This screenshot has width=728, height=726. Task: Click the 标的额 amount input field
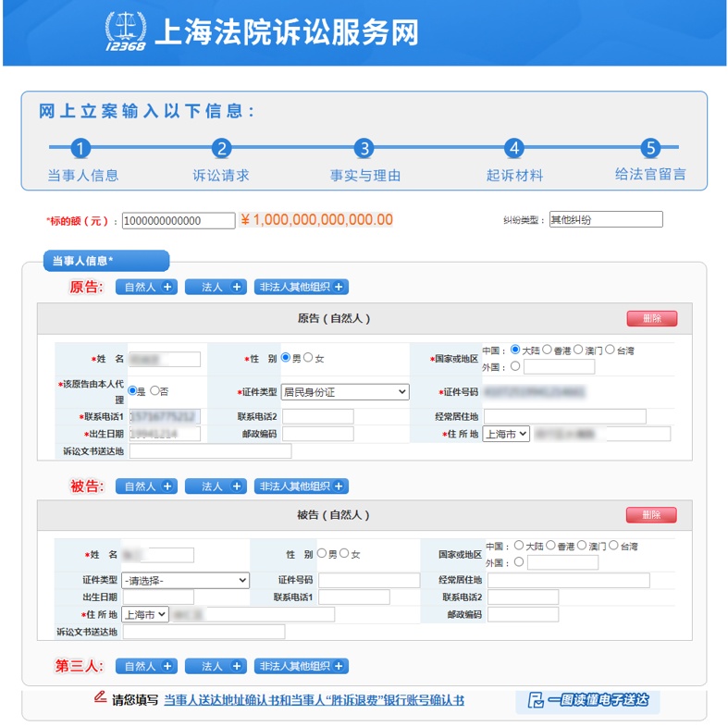pyautogui.click(x=179, y=220)
